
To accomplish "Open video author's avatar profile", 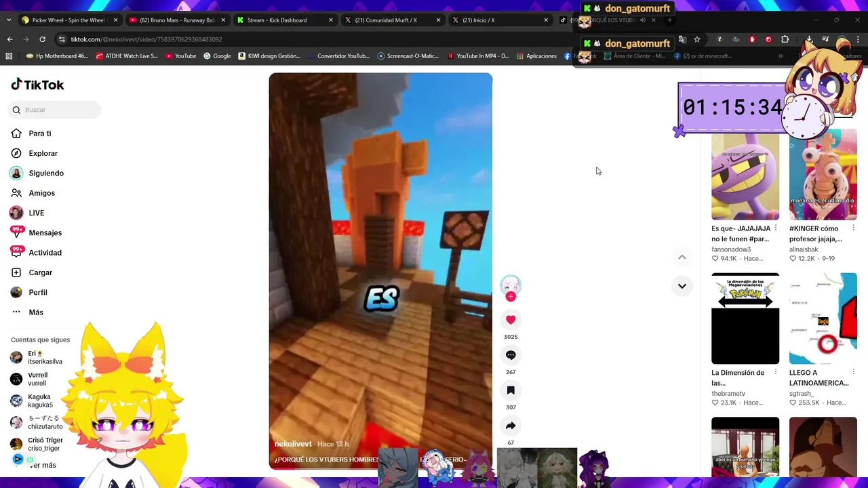I will [511, 285].
